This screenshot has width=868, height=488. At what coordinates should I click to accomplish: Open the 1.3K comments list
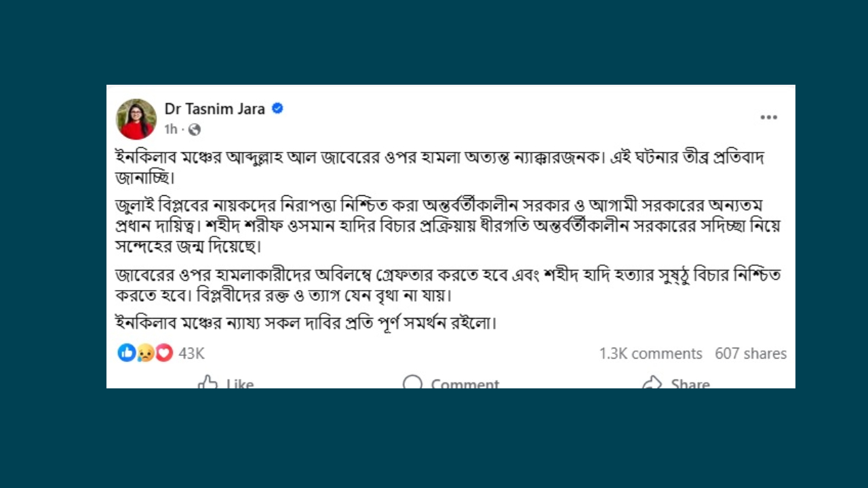[x=650, y=353]
